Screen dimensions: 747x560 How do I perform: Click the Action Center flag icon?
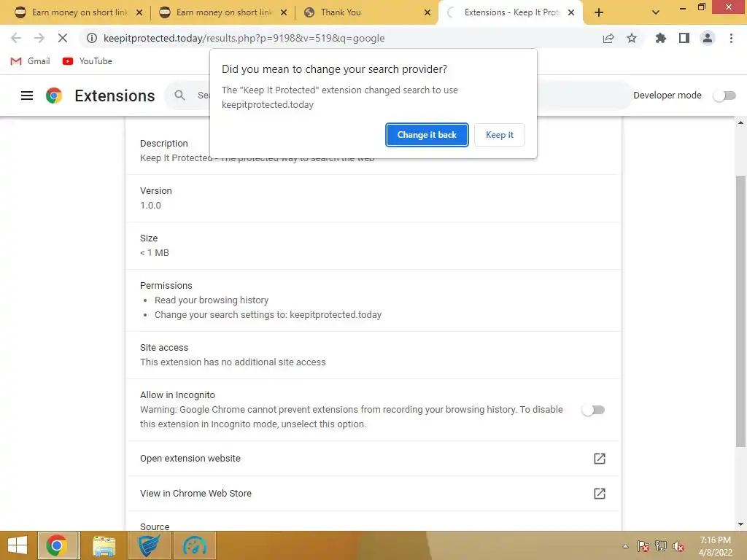643,546
